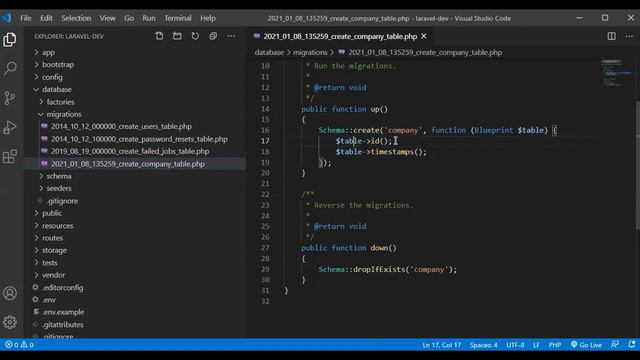Open the Source Control view
640x360 pixels.
coord(10,98)
